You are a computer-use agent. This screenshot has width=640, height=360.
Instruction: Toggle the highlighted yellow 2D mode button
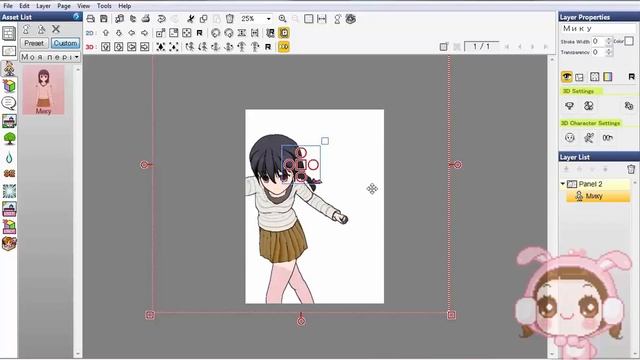[284, 33]
